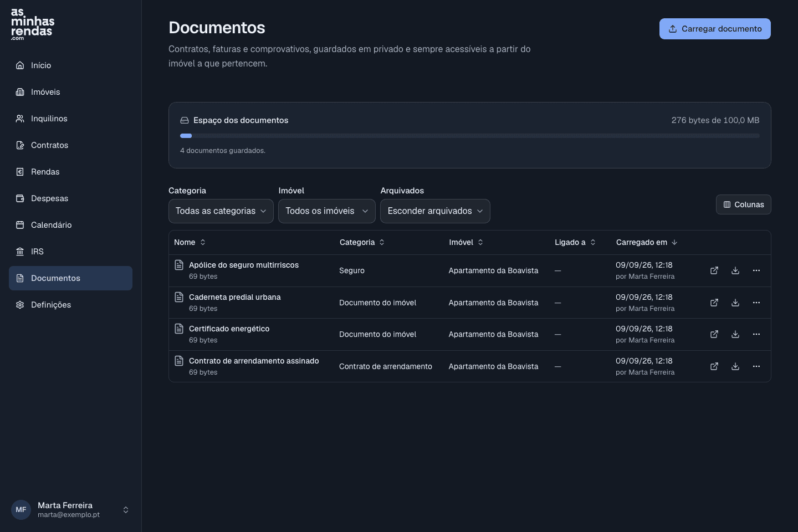
Task: Select the Documentos sidebar item
Action: pyautogui.click(x=70, y=278)
